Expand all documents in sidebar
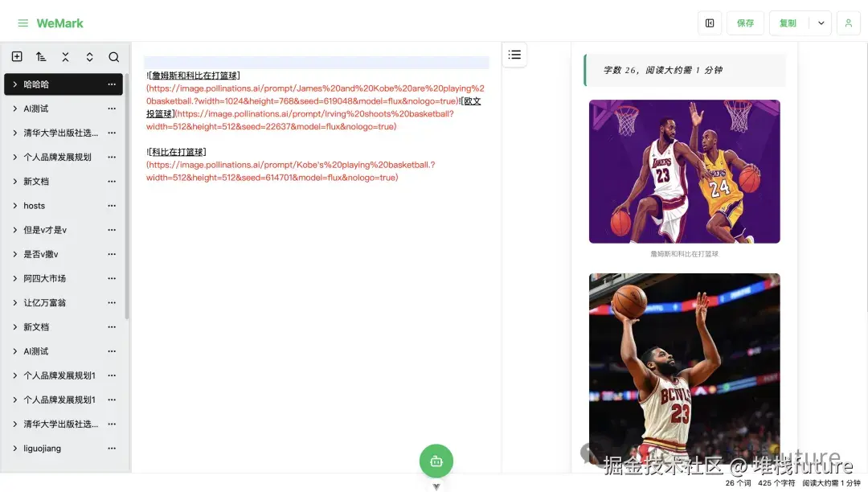Viewport: 868px width, 492px height. (90, 56)
